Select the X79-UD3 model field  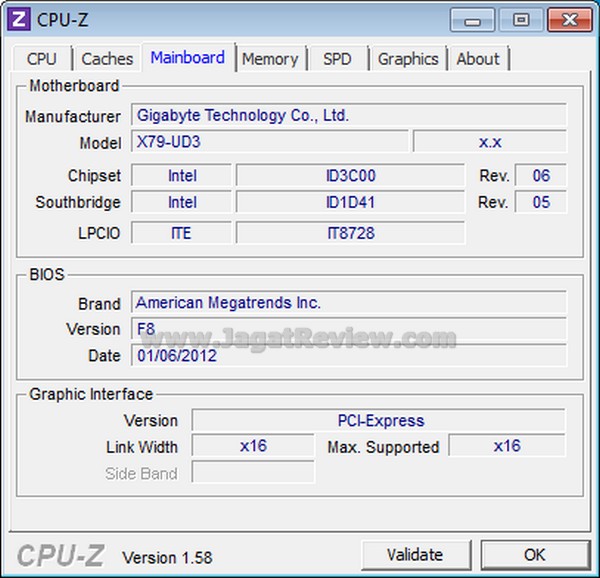[270, 142]
